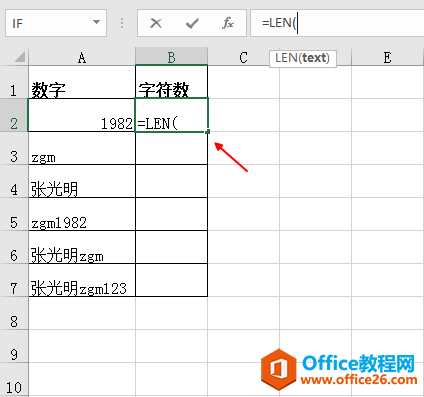Select column B header
The width and height of the screenshot is (424, 397).
coord(171,57)
